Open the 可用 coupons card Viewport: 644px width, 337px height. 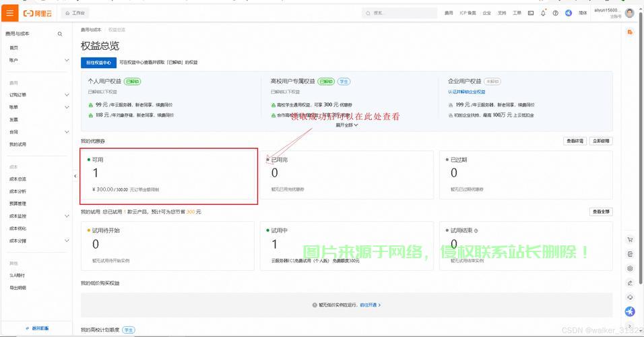pos(168,175)
